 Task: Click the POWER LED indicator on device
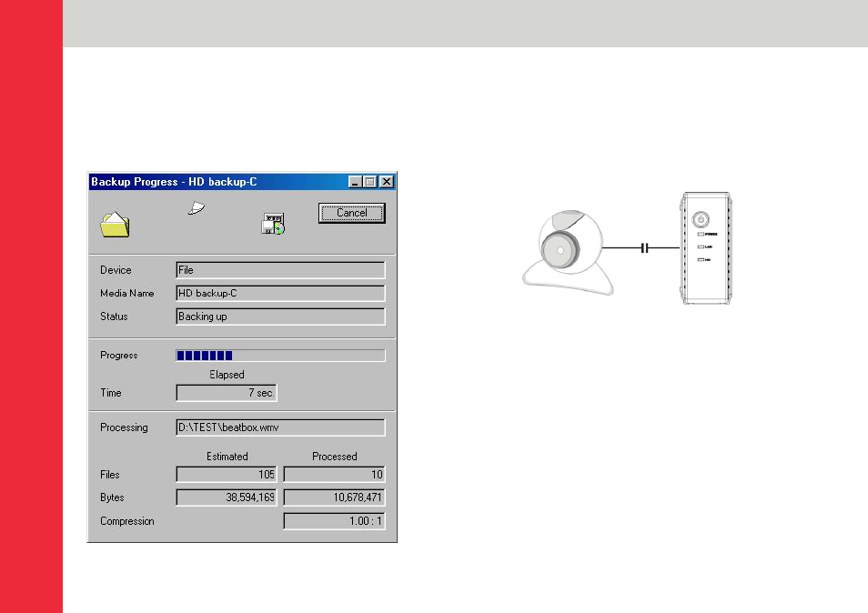[x=701, y=234]
